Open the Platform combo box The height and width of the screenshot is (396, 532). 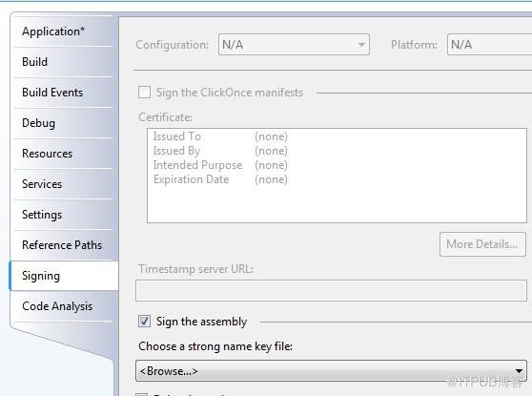point(490,45)
